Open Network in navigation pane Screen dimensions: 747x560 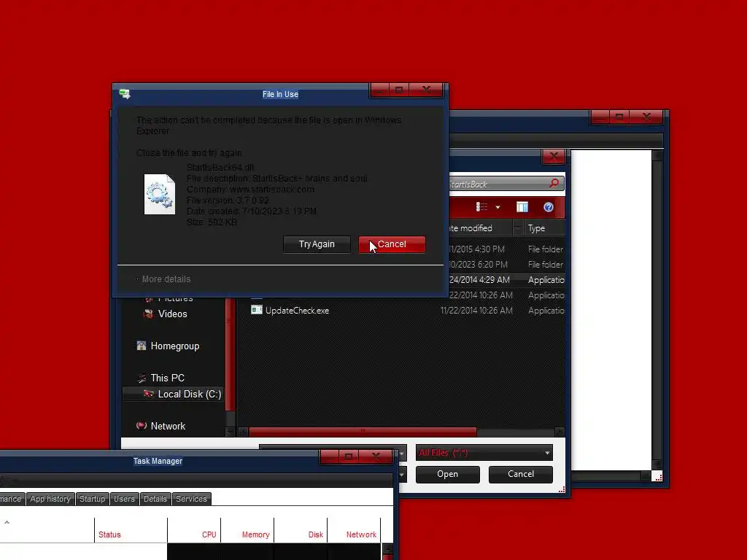click(168, 426)
